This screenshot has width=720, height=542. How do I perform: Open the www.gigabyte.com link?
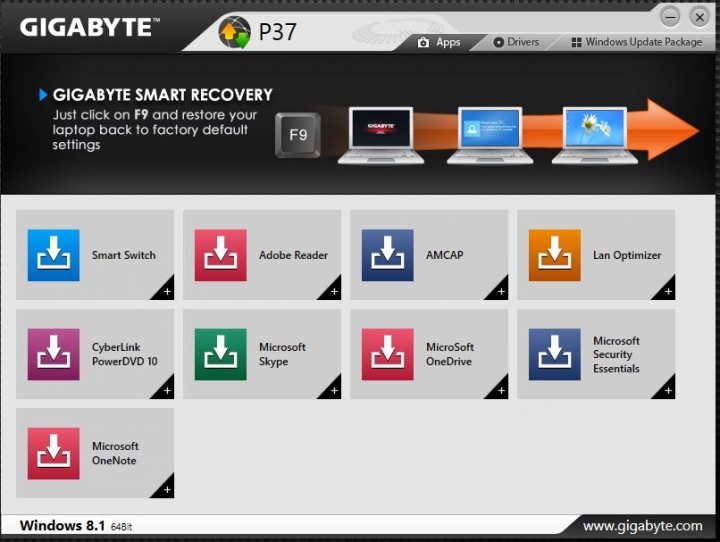(x=643, y=525)
